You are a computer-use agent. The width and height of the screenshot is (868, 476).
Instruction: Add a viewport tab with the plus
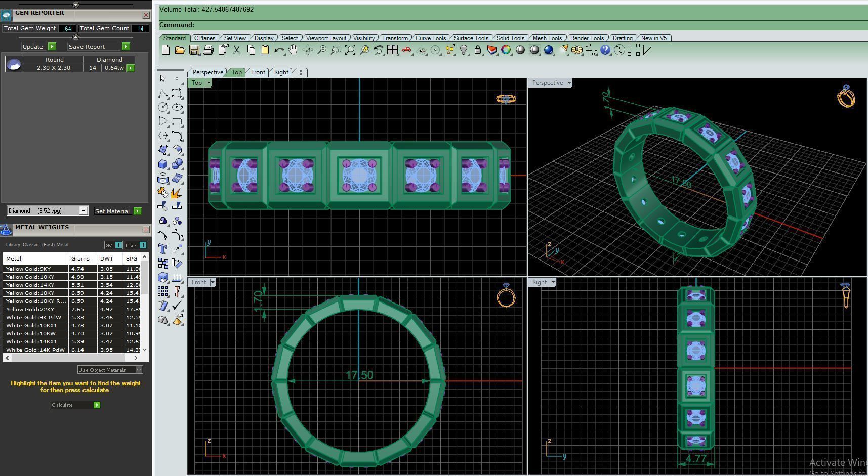[x=301, y=72]
